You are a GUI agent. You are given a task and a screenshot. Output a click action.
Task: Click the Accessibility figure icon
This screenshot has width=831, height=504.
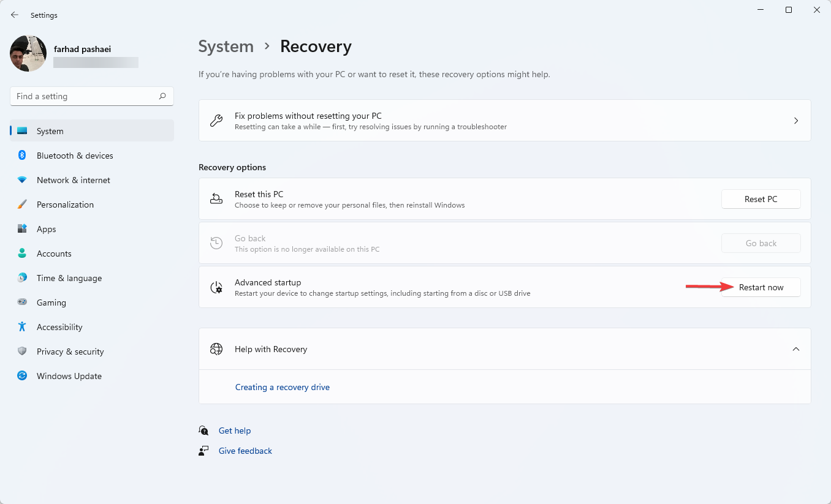(22, 327)
